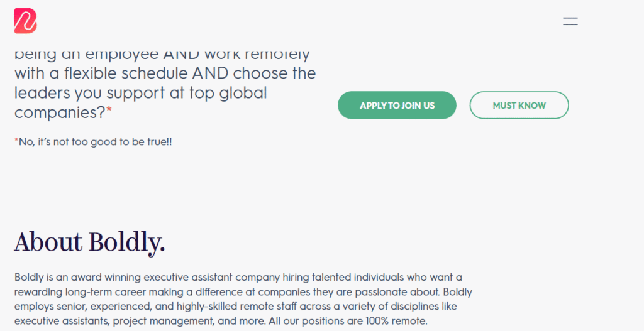The width and height of the screenshot is (644, 331).
Task: Click the line "with a flexible schedule AND choose the"
Action: [165, 73]
